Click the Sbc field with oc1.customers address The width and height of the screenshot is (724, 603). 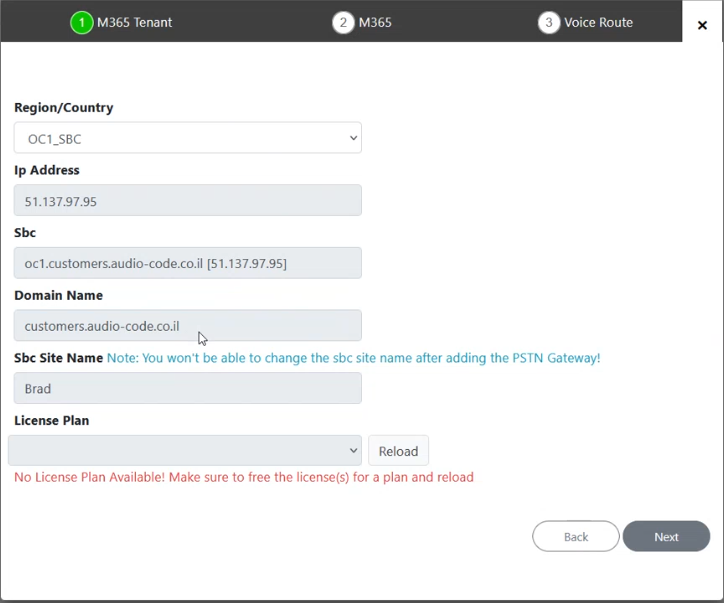[188, 263]
